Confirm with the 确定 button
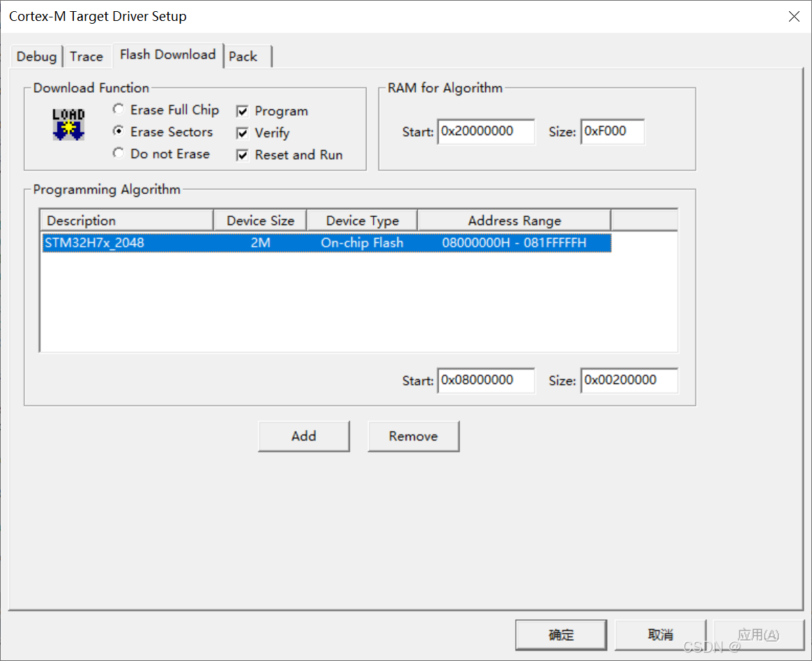The height and width of the screenshot is (661, 812). (561, 635)
